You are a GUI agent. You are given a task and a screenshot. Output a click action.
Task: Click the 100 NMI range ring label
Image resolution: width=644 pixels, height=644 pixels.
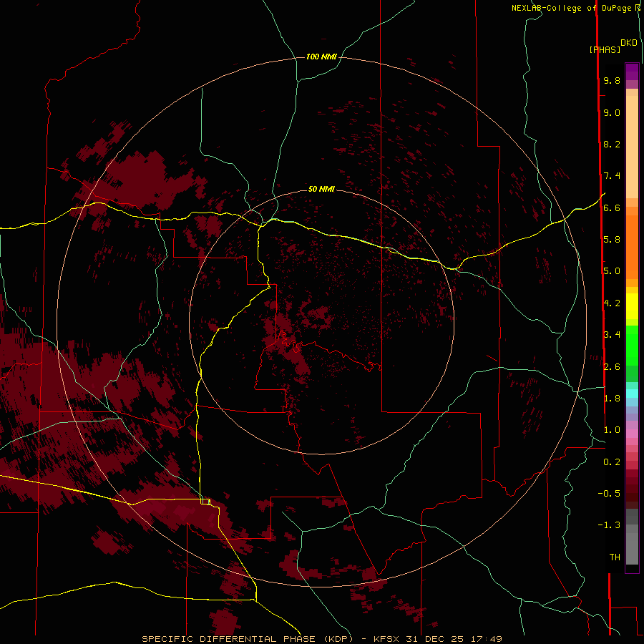[x=321, y=57]
